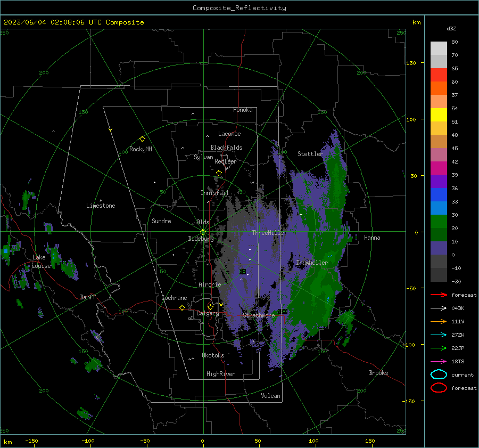Select the bright yellow 51–54 dBZ swatch

click(439, 115)
